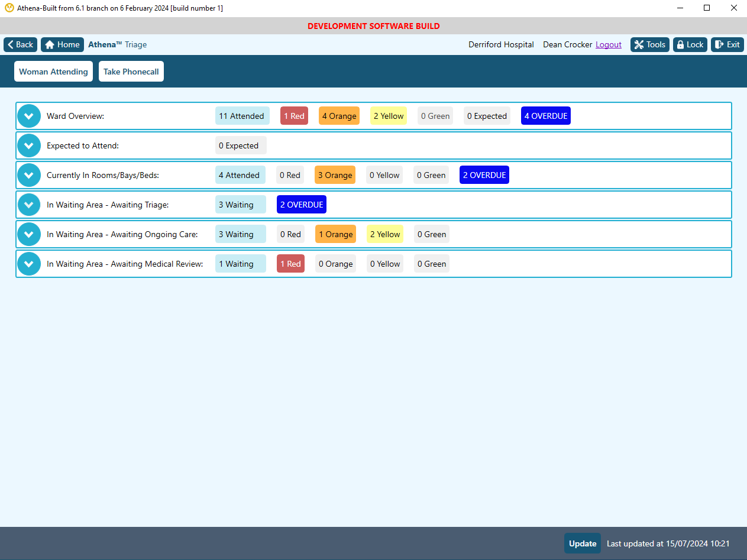747x560 pixels.
Task: Select 1 Red badge in Ward Overview
Action: [x=294, y=116]
